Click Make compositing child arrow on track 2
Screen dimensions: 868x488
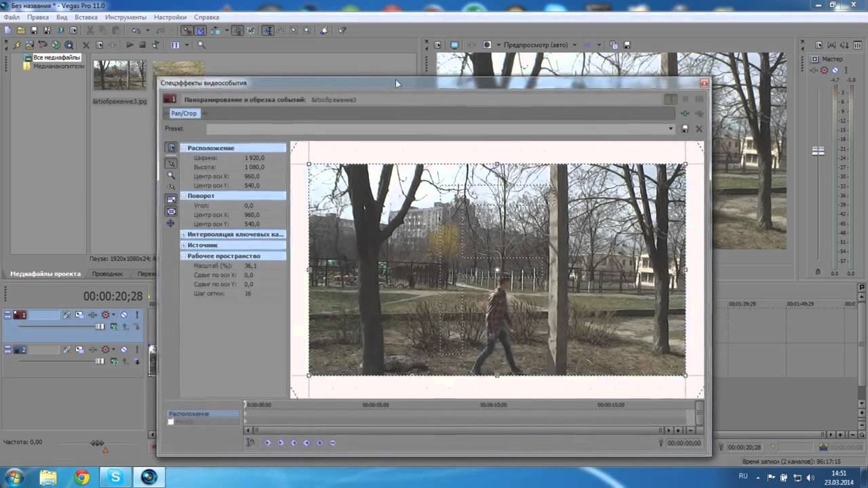[136, 361]
